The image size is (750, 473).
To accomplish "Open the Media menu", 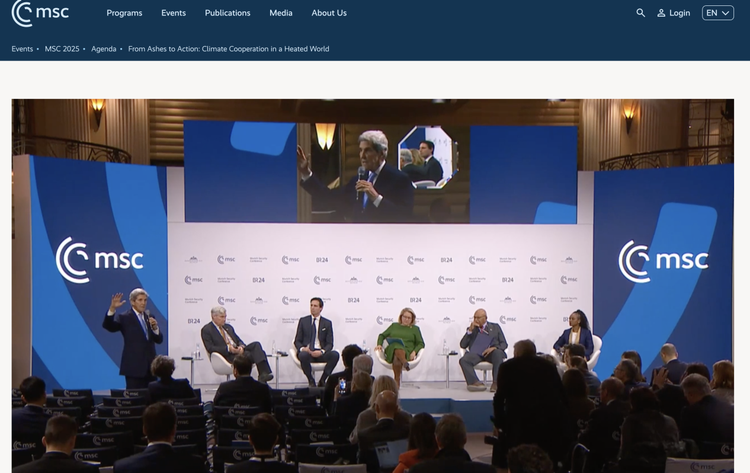I will (x=281, y=13).
